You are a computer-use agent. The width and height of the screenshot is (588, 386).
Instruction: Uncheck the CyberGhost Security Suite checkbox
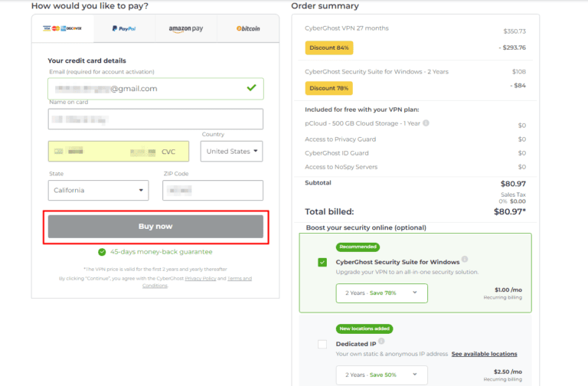coord(322,262)
